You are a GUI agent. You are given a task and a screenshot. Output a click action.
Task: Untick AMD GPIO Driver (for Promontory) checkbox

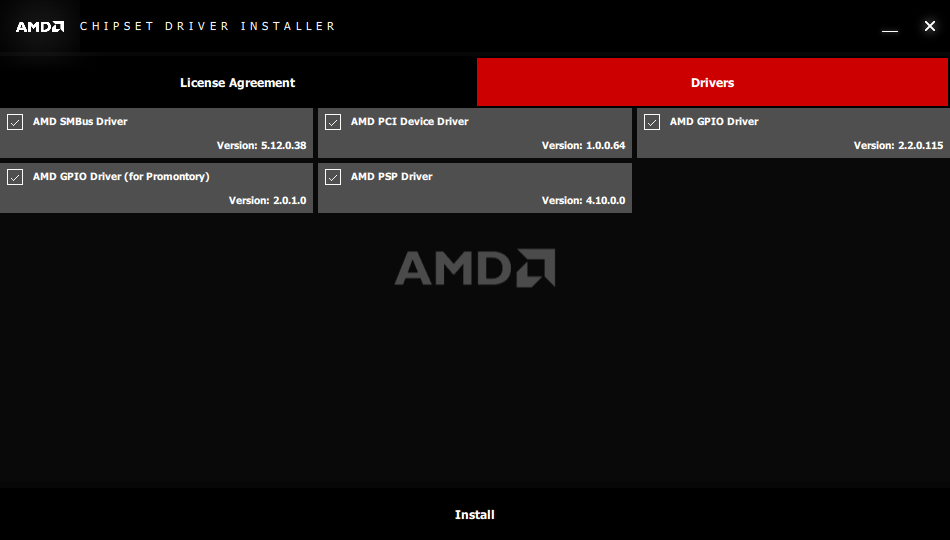(x=15, y=177)
